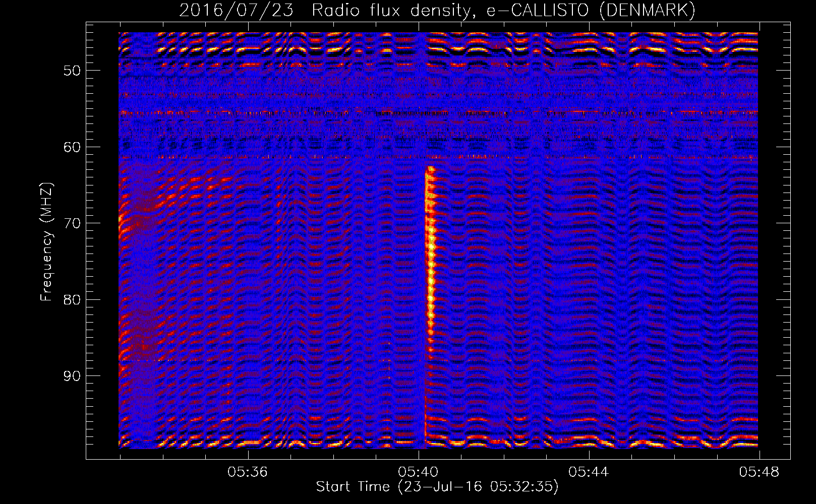Click the 70 frequency tick label
The image size is (816, 504).
coord(72,223)
